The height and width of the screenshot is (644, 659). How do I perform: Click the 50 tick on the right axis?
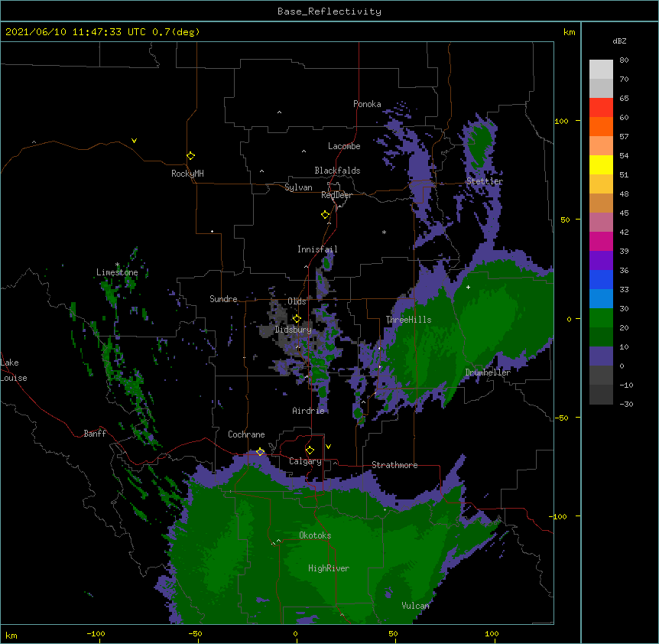pyautogui.click(x=565, y=220)
